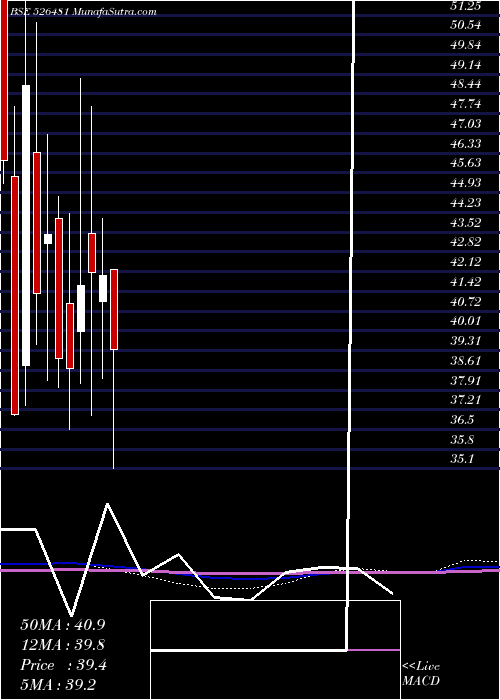
Task: Select the 50.54 price axis label
Action: pyautogui.click(x=466, y=25)
